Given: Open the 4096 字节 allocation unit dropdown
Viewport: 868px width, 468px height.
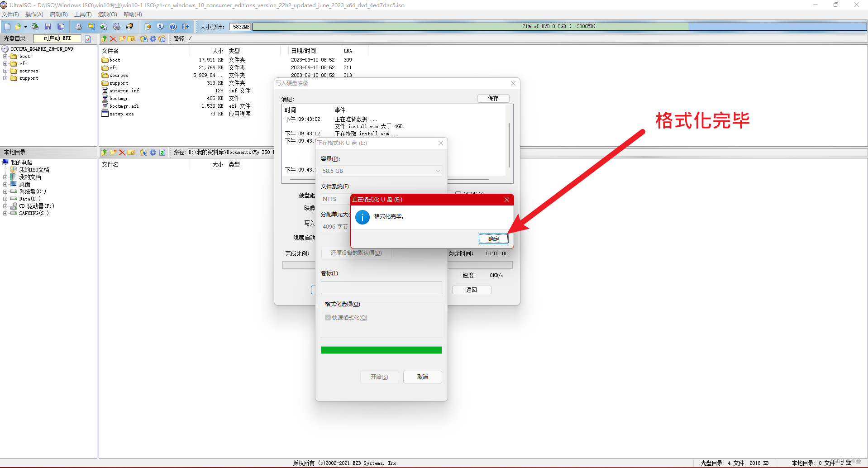Looking at the screenshot, I should click(x=336, y=227).
